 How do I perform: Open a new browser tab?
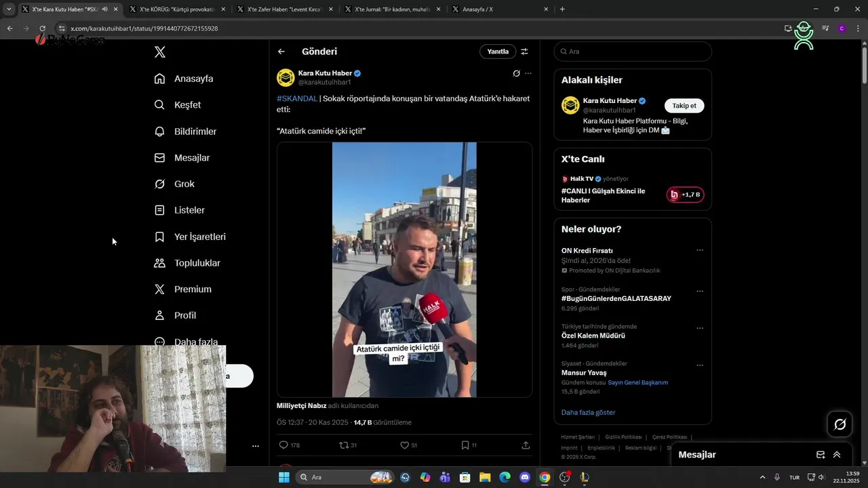click(x=562, y=9)
